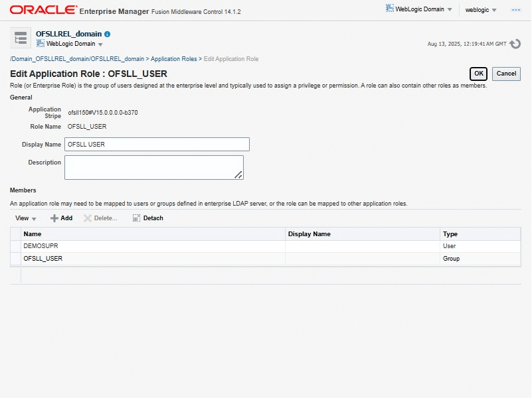Click the WebLogic Domain icon under OFSLLREL_domain
This screenshot has width=532, height=400.
pyautogui.click(x=41, y=43)
